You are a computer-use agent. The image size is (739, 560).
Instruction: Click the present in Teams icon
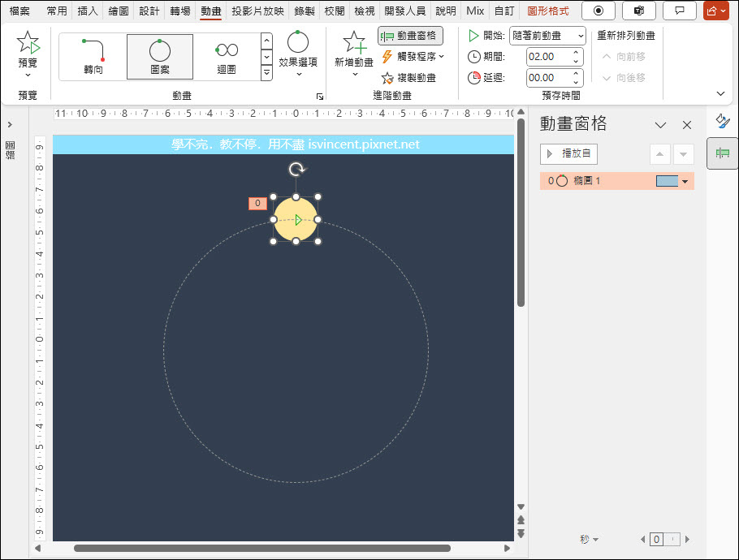tap(639, 11)
